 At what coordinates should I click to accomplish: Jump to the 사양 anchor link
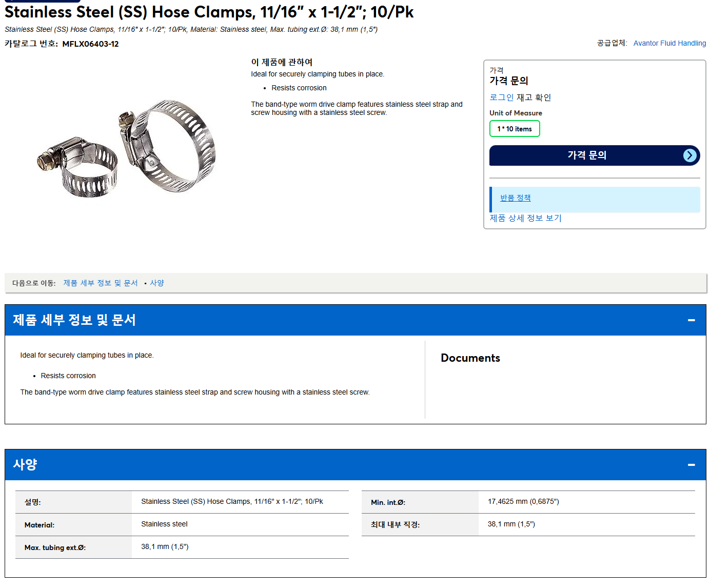tap(157, 283)
